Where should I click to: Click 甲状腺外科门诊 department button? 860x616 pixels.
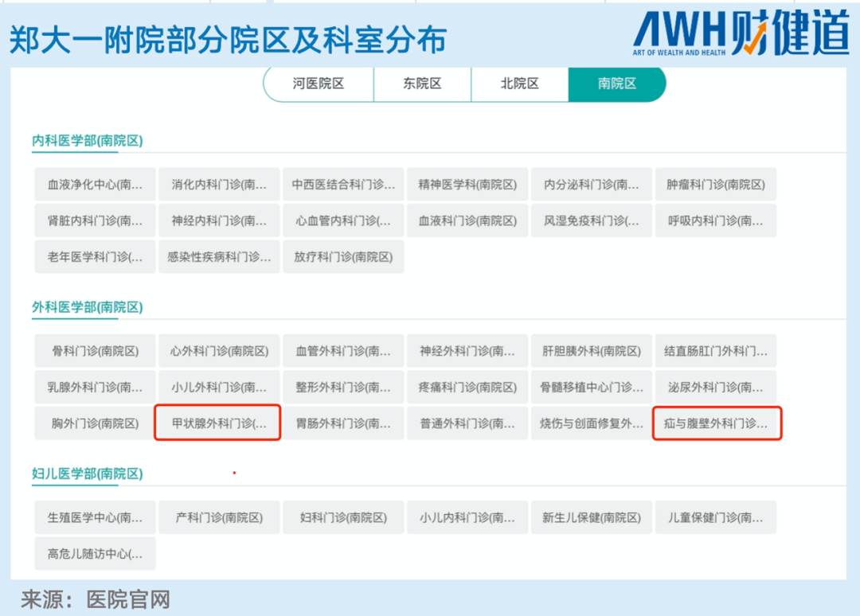click(x=219, y=423)
